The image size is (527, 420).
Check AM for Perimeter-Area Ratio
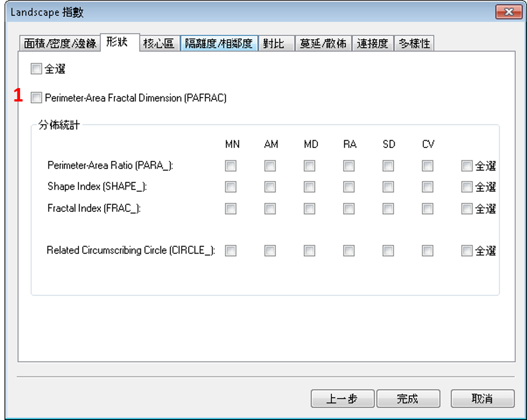click(270, 166)
